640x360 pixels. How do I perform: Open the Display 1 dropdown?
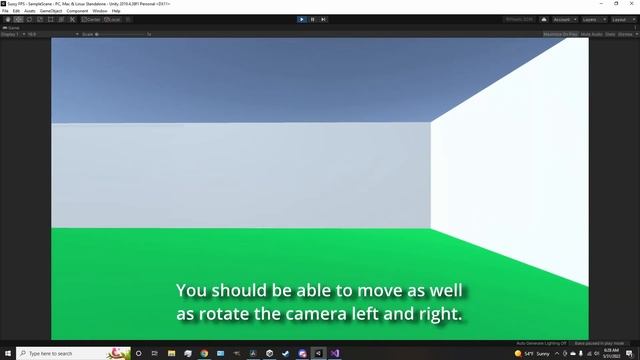coord(13,34)
